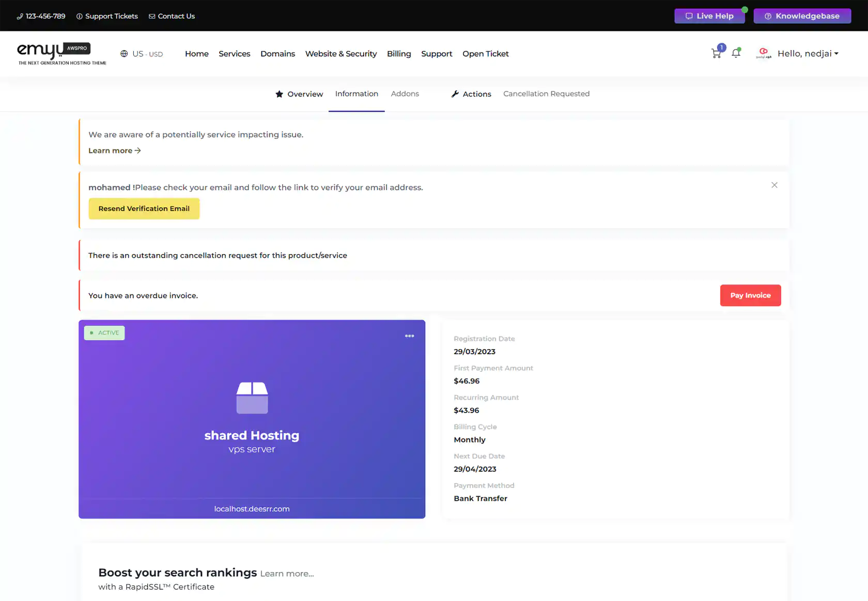Click Cancellation Requested item
The width and height of the screenshot is (868, 601).
547,94
